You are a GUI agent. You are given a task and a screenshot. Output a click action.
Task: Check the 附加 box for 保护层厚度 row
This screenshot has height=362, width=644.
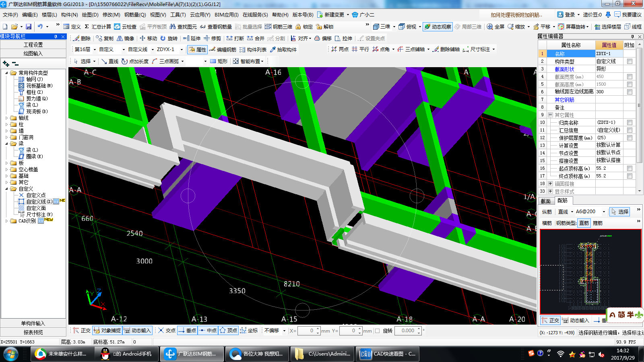pyautogui.click(x=630, y=138)
